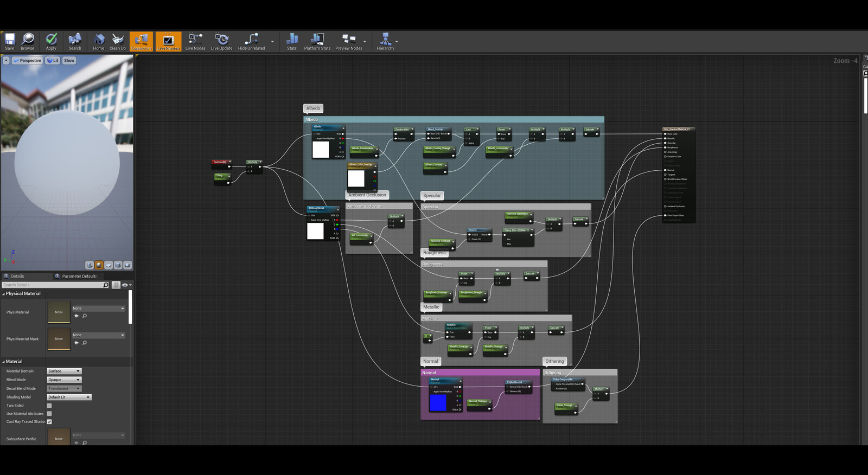
Task: Enable the Two Sided checkbox
Action: point(49,406)
